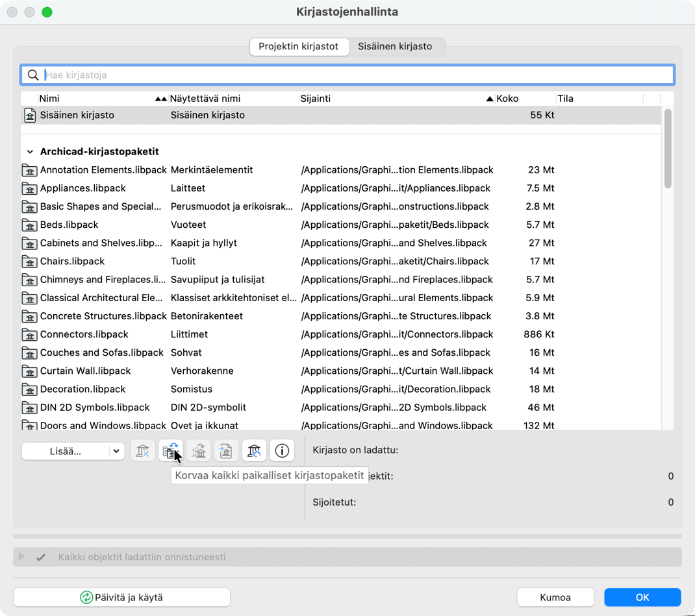Switch to the Sisäinen kirjasto tab
Image resolution: width=695 pixels, height=616 pixels.
pyautogui.click(x=395, y=47)
